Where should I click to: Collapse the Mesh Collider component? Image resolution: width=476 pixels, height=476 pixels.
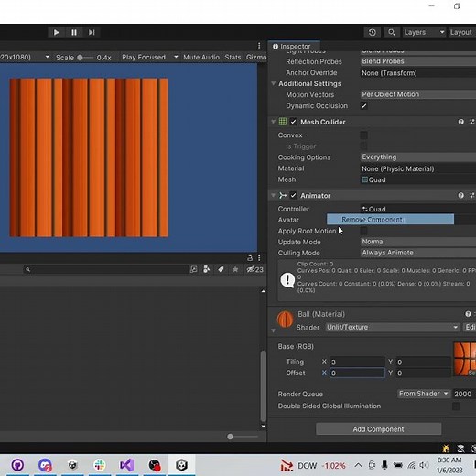click(x=274, y=122)
